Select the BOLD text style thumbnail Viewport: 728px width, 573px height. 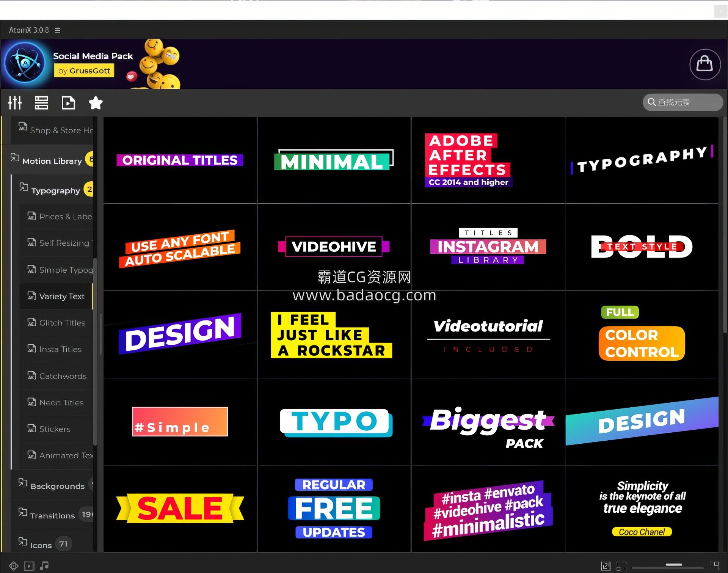pyautogui.click(x=642, y=247)
